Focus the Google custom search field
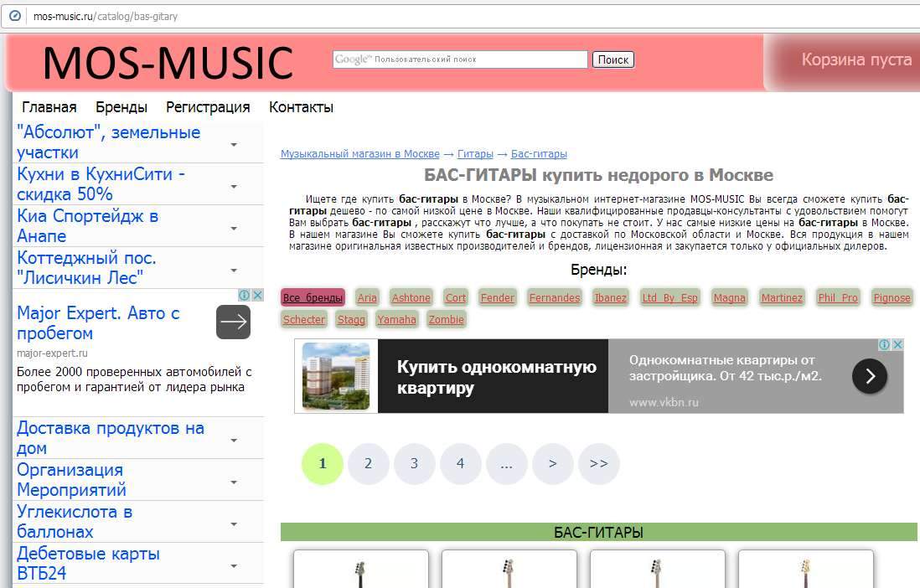Viewport: 920px width, 588px height. (x=460, y=59)
